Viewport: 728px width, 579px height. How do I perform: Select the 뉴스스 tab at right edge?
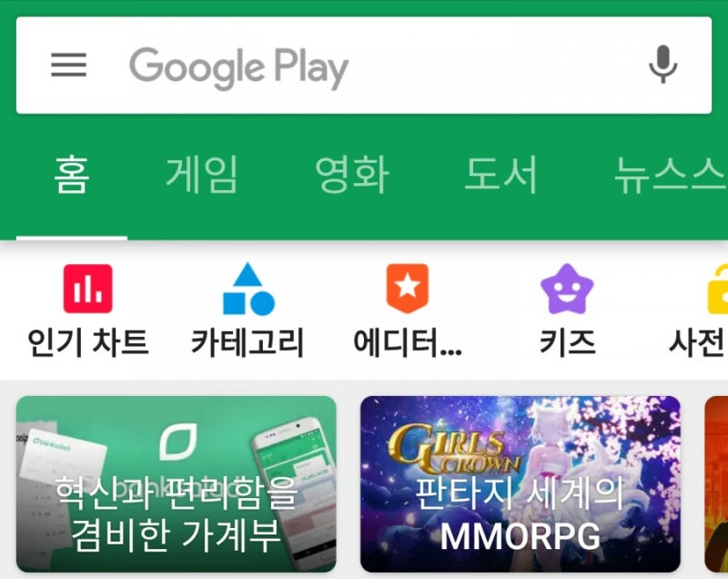click(671, 175)
